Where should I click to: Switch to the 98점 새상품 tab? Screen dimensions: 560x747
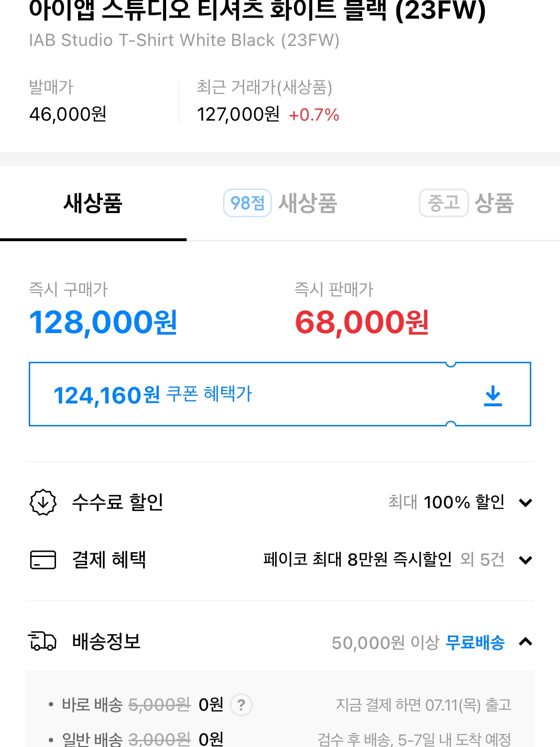tap(280, 203)
